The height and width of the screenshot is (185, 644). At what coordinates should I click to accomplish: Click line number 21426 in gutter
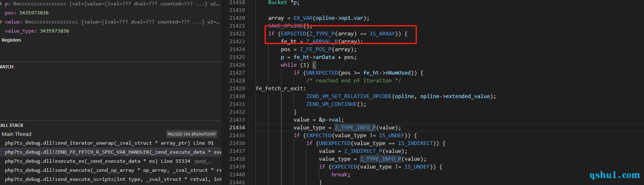click(237, 65)
